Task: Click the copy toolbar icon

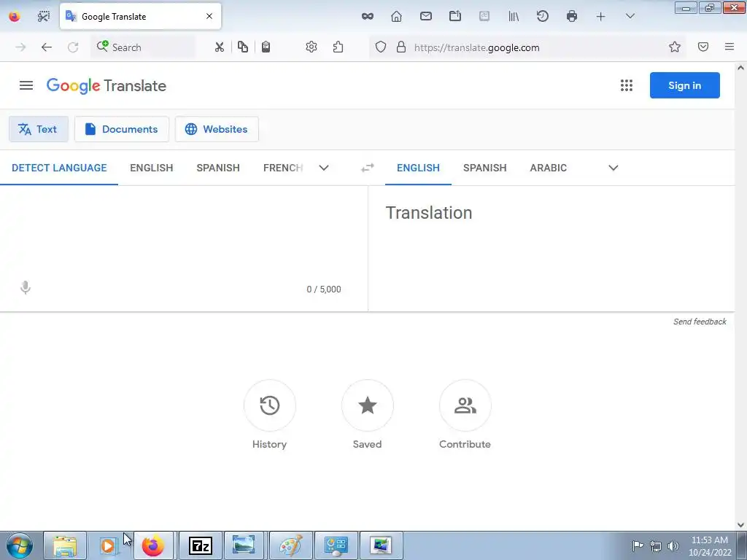Action: coord(243,47)
